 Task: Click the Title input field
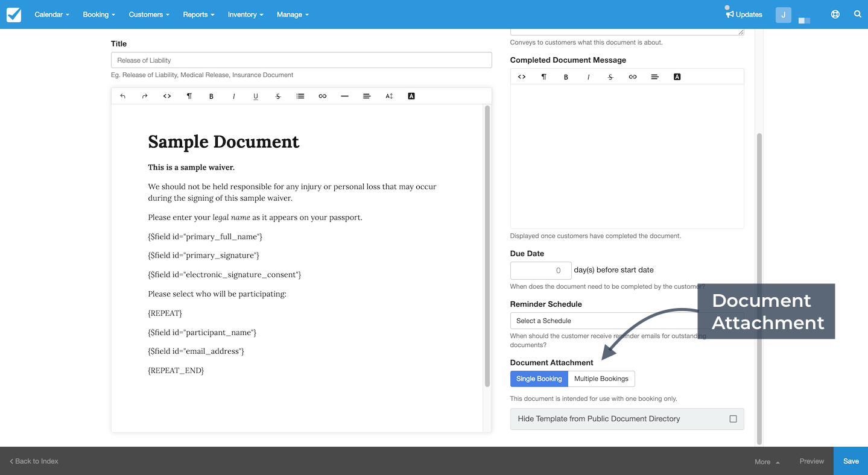pos(302,60)
